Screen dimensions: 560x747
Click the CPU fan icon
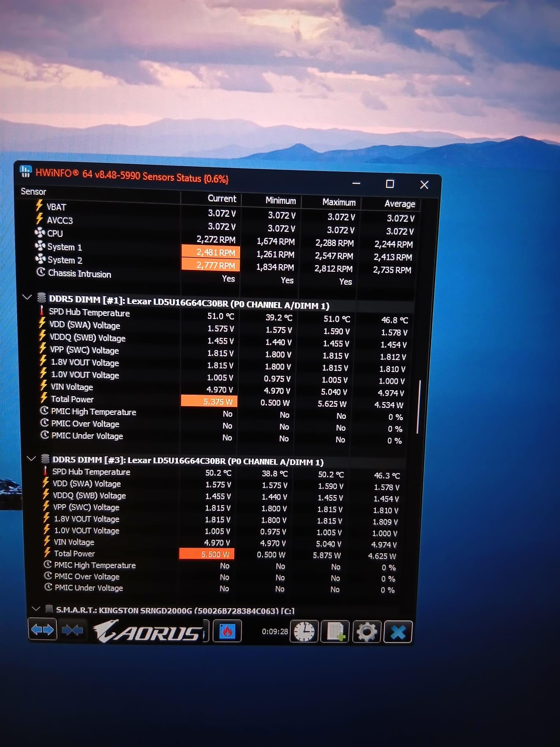pyautogui.click(x=39, y=233)
